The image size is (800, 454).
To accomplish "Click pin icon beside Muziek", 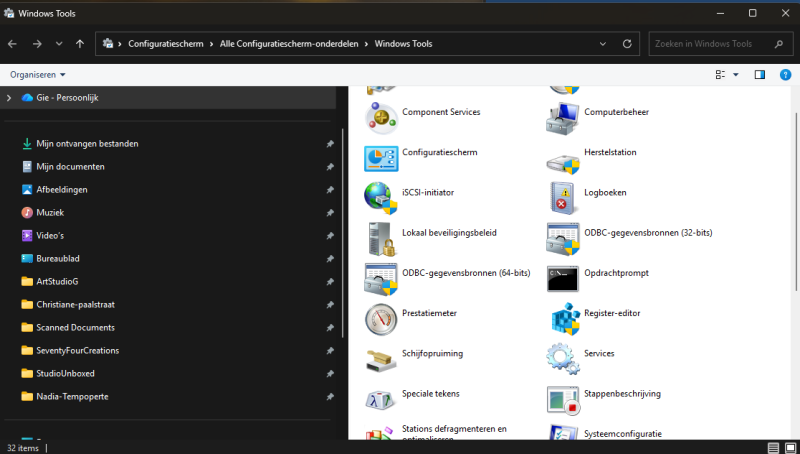I will pyautogui.click(x=330, y=213).
